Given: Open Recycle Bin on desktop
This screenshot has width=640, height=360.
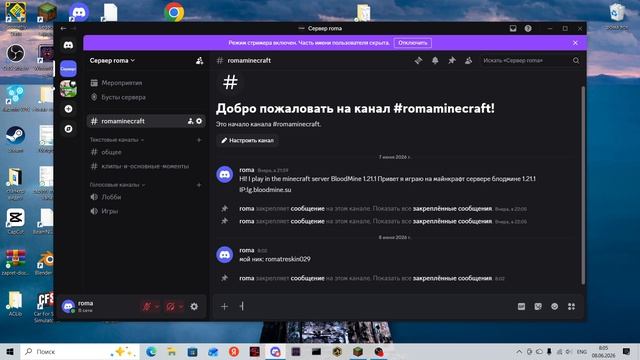Looking at the screenshot, I should [617, 16].
